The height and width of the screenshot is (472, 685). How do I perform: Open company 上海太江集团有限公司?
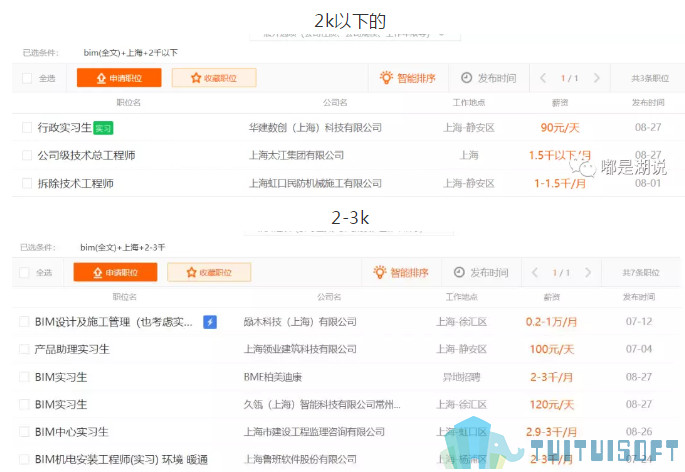click(x=296, y=155)
